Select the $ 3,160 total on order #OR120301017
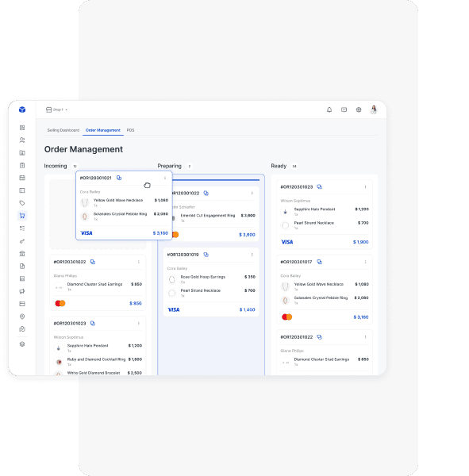469x476 pixels. 361,317
